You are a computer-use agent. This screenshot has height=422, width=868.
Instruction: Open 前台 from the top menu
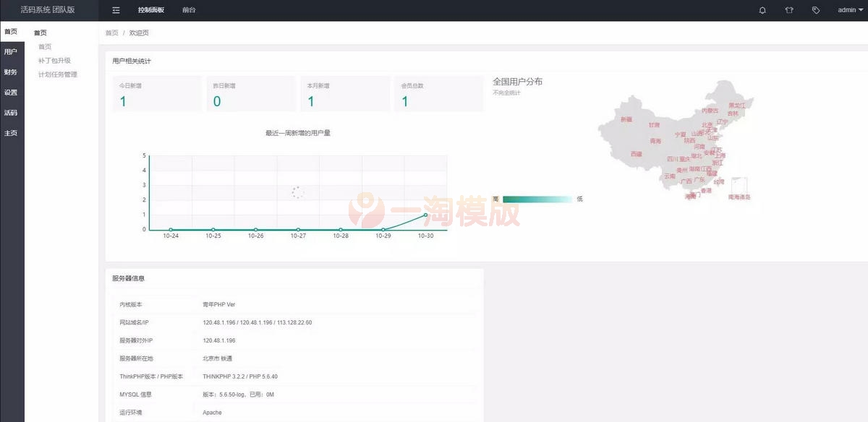point(189,9)
